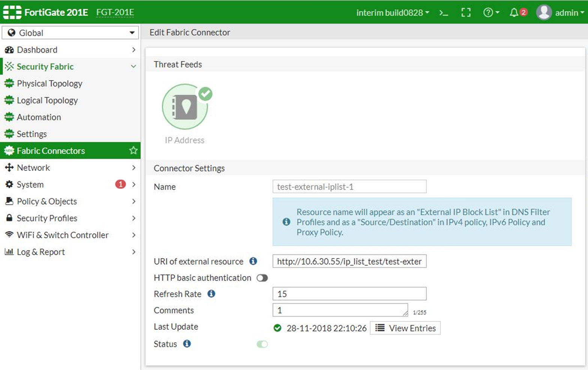Viewport: 588px width, 370px height.
Task: Click the info icon beside URI of external resource
Action: (x=253, y=261)
